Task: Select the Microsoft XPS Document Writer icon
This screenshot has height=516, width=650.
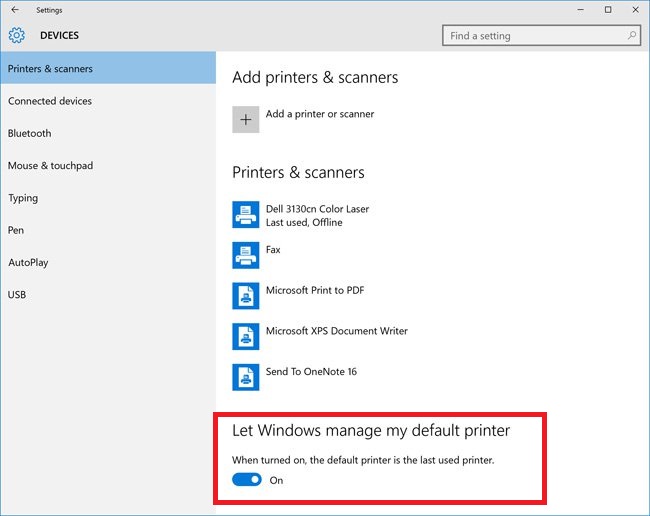Action: [245, 337]
